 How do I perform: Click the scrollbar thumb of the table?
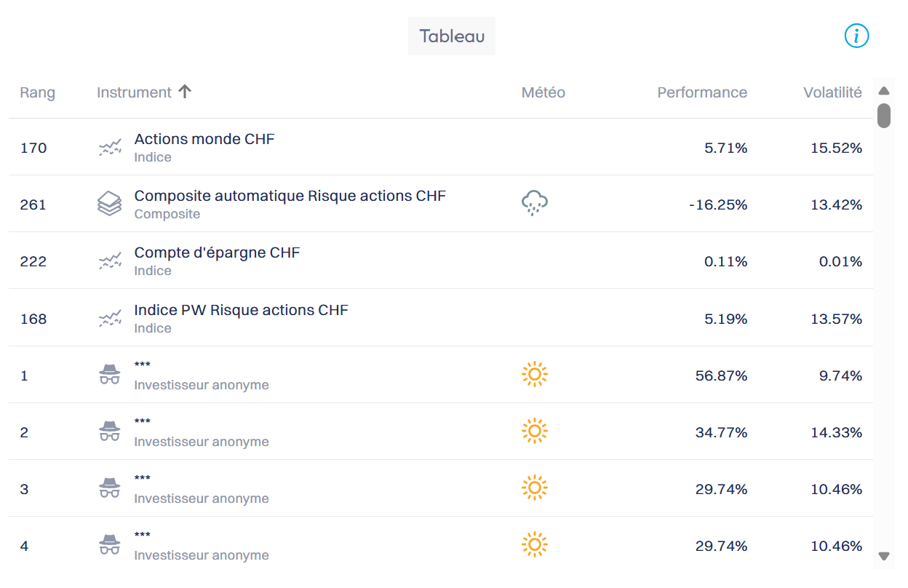coord(884,115)
